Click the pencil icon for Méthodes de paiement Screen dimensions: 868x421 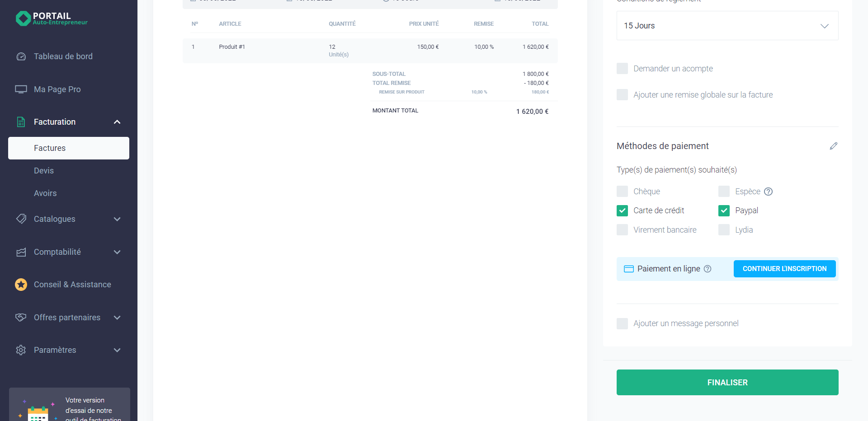pyautogui.click(x=833, y=146)
